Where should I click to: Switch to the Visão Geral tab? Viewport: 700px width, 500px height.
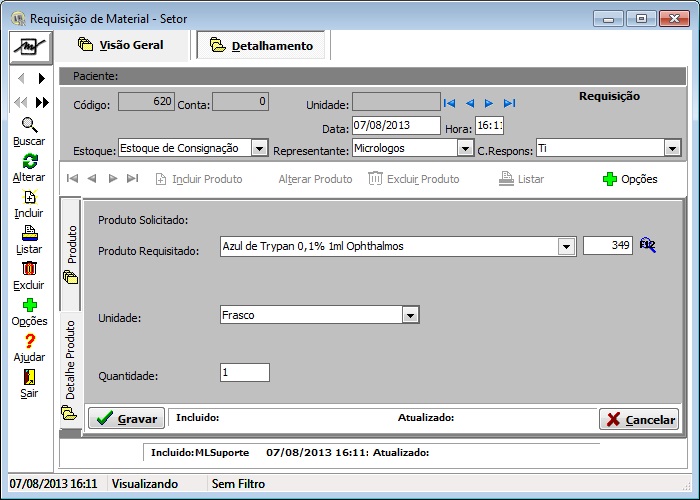(120, 45)
